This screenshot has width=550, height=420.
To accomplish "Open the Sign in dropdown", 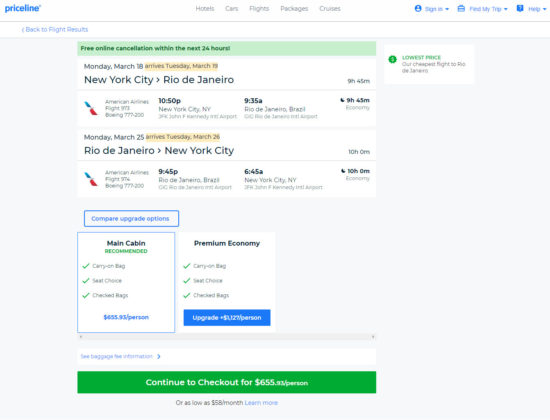I will (432, 9).
